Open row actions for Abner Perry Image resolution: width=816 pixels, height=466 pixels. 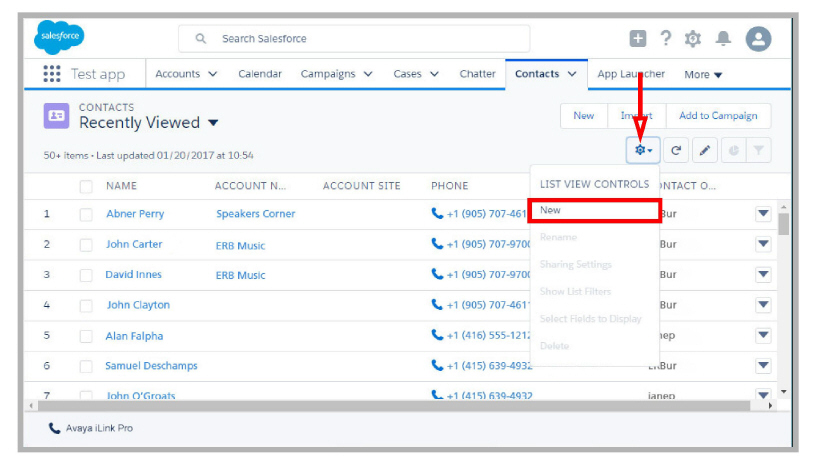[x=763, y=213]
